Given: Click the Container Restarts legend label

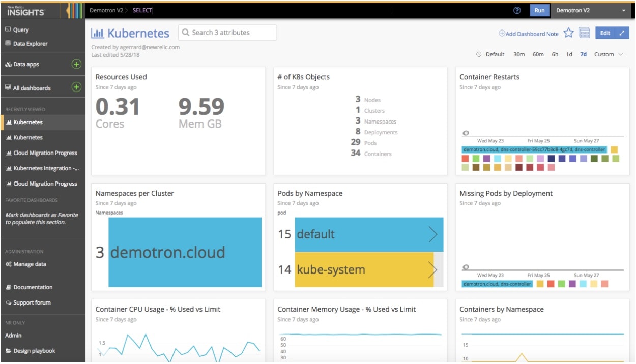Looking at the screenshot, I should pos(534,150).
